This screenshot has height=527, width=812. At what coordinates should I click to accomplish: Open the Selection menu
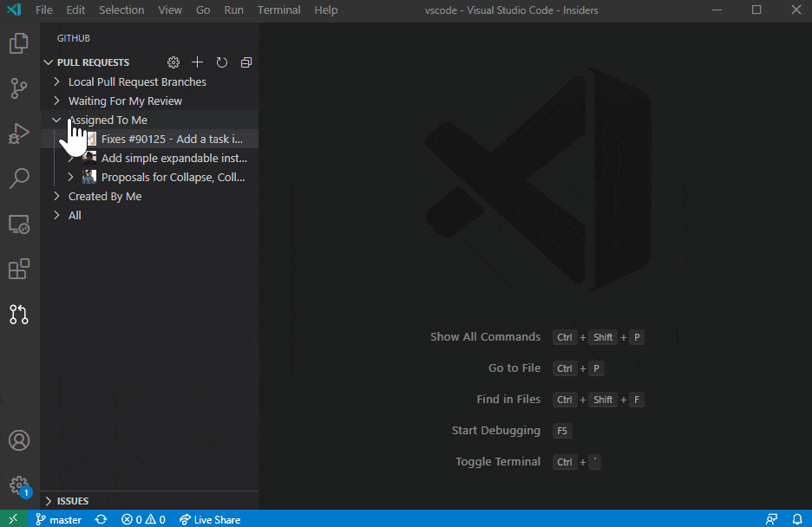(121, 10)
